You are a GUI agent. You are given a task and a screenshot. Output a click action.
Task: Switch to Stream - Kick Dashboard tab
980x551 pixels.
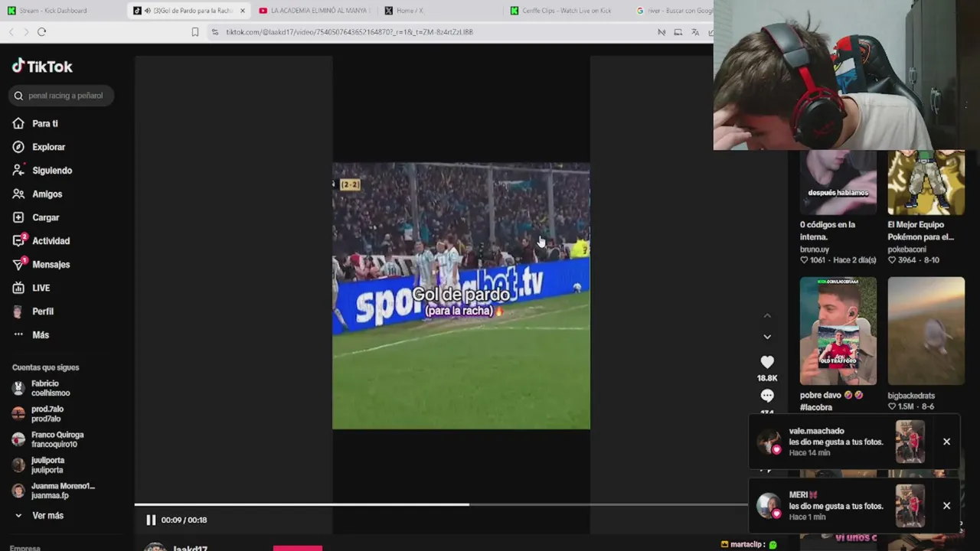[61, 11]
